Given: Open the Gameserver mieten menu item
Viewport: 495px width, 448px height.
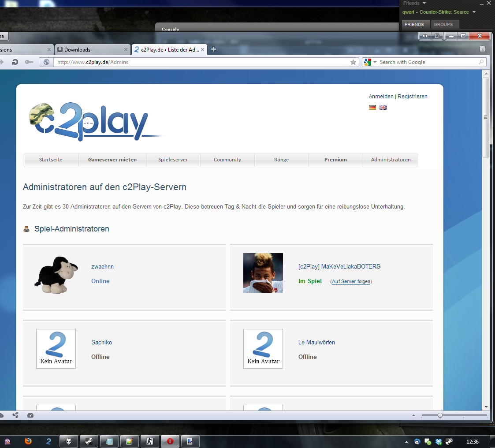Looking at the screenshot, I should (x=112, y=160).
